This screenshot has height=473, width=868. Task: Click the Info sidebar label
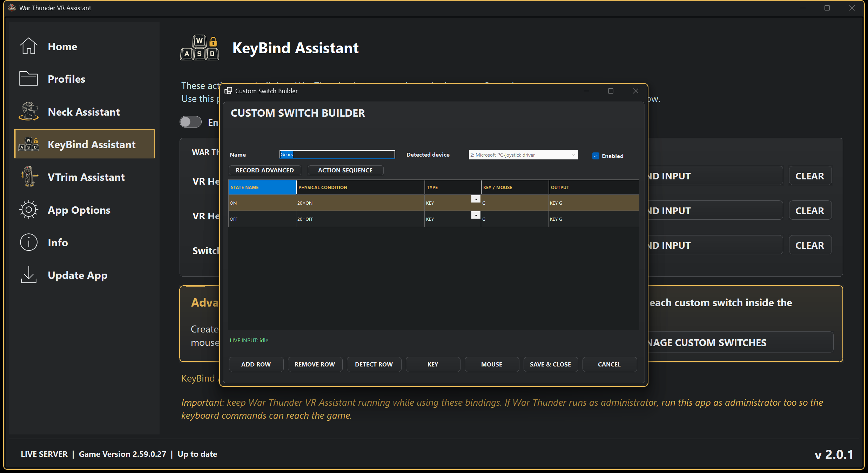tap(58, 242)
